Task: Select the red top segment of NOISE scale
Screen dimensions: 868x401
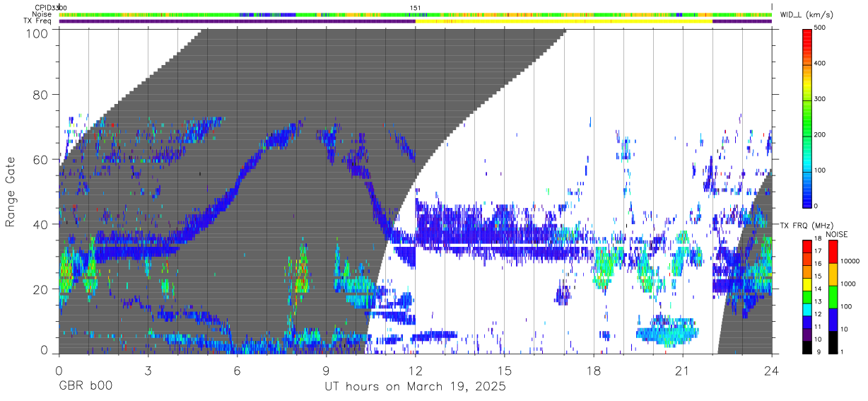Action: (x=833, y=251)
